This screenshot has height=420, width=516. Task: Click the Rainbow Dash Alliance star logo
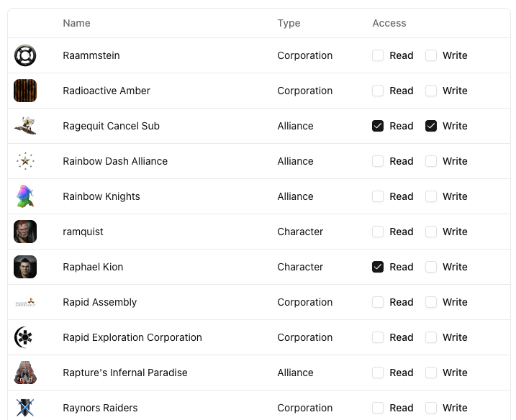coord(25,161)
